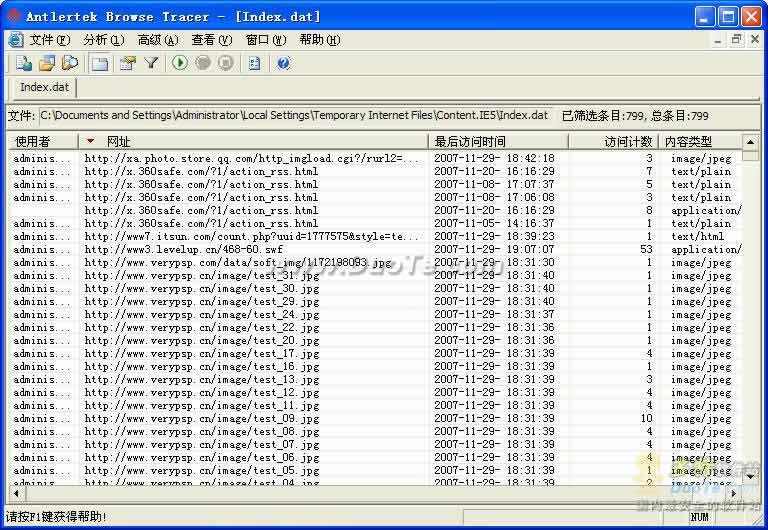
Task: Click the vertical scrollbar down arrow
Action: 750,476
